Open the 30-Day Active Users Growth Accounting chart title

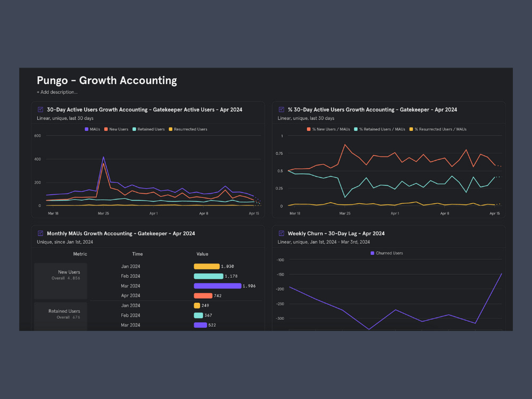click(x=144, y=110)
